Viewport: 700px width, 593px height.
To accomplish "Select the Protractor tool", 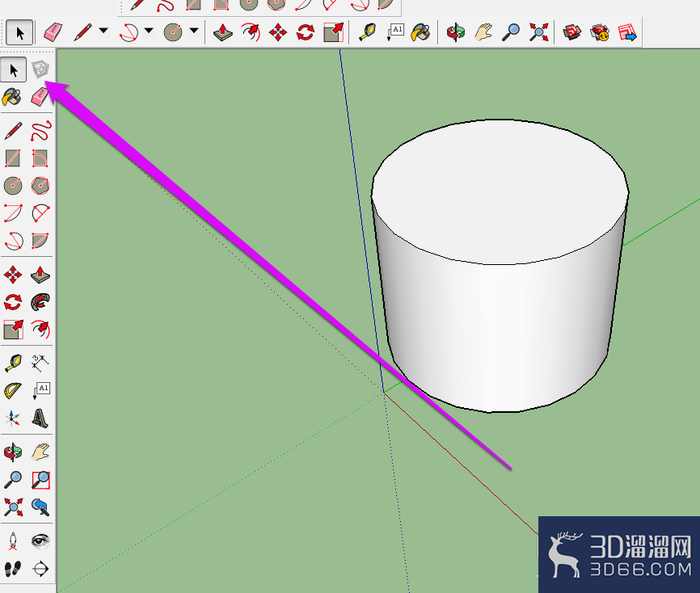I will coord(13,390).
